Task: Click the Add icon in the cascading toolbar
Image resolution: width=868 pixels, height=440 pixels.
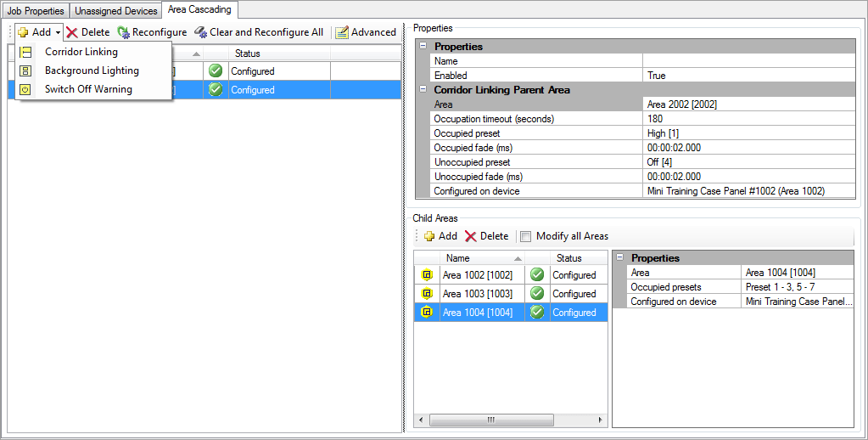Action: [x=23, y=32]
